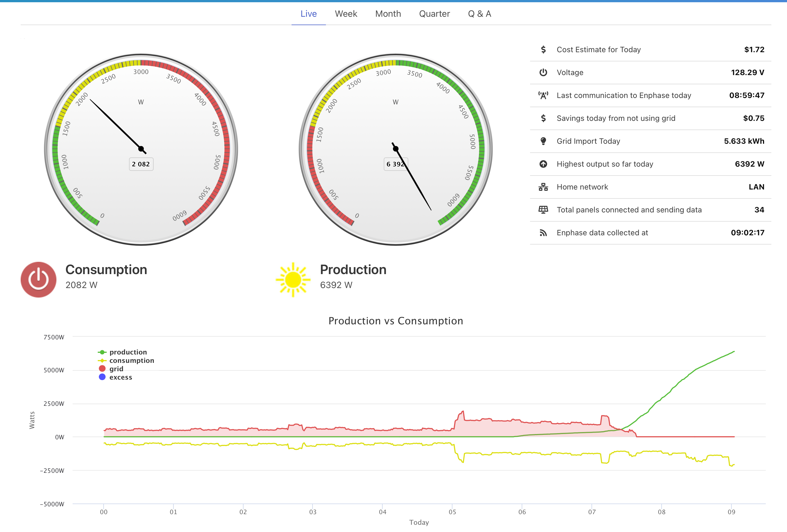Click the network icon beside Home network
The width and height of the screenshot is (787, 532).
coord(543,187)
